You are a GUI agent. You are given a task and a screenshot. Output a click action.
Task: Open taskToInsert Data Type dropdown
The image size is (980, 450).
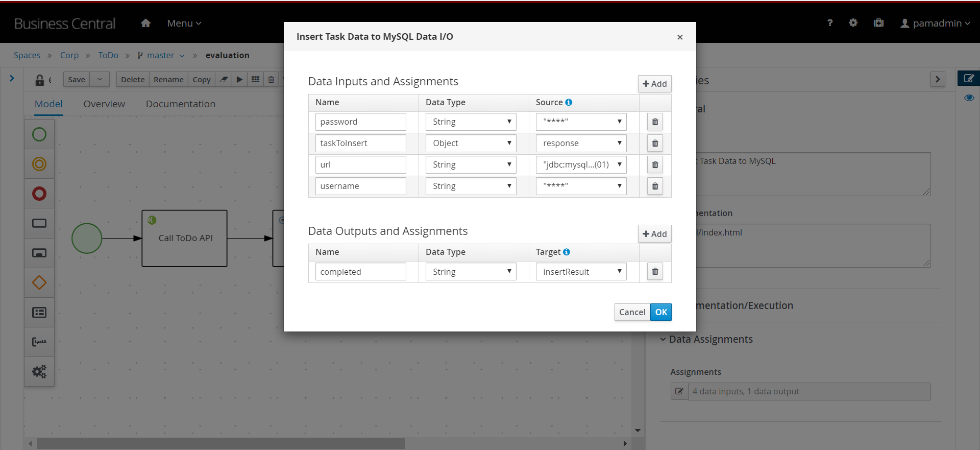(471, 144)
